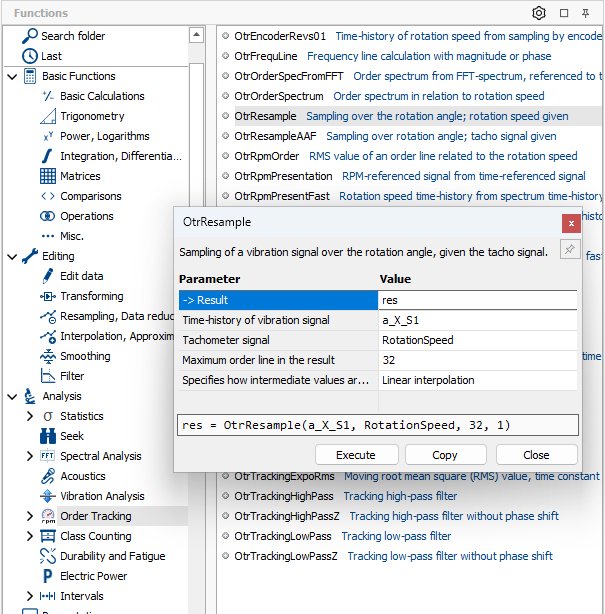The image size is (605, 614).
Task: Click the pin icon in OtrResample dialog
Action: pyautogui.click(x=569, y=251)
